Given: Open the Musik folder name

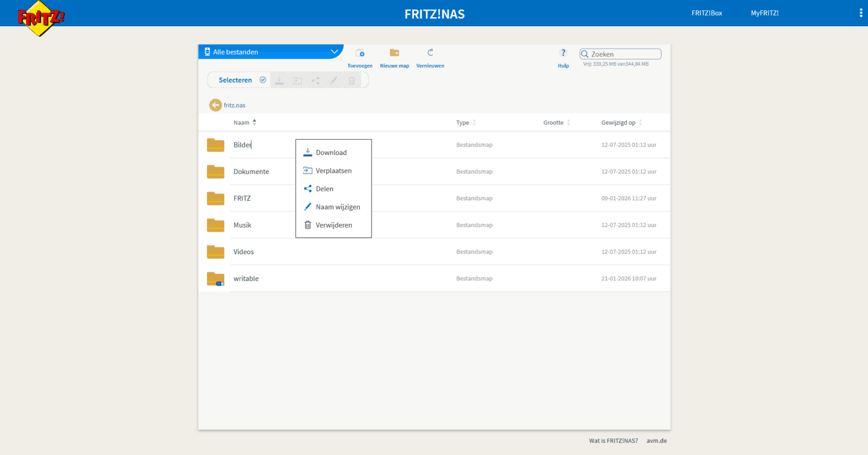Looking at the screenshot, I should point(243,225).
